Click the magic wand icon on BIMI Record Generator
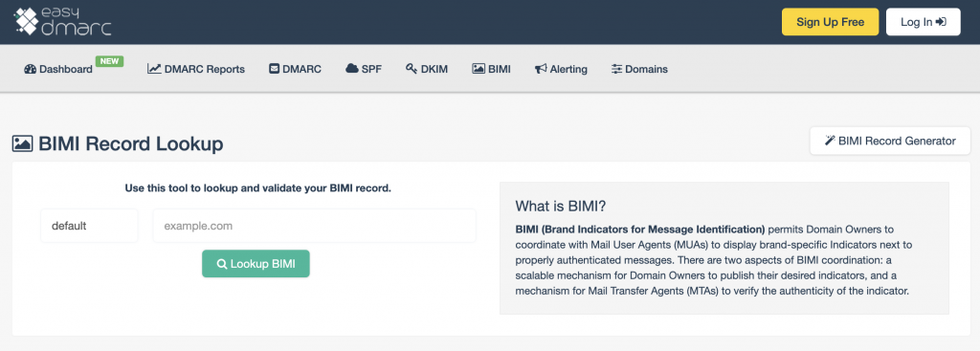This screenshot has height=351, width=980. click(x=830, y=141)
